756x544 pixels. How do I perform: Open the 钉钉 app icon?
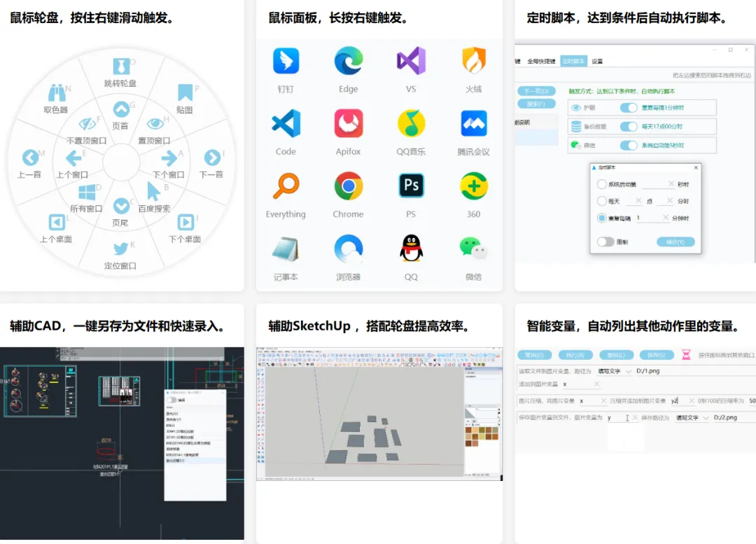pyautogui.click(x=286, y=61)
